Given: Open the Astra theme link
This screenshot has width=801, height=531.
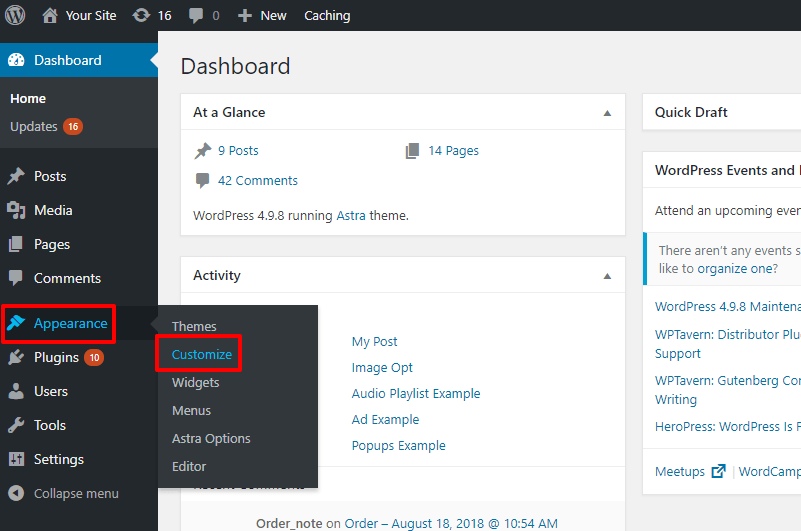Looking at the screenshot, I should tap(351, 216).
